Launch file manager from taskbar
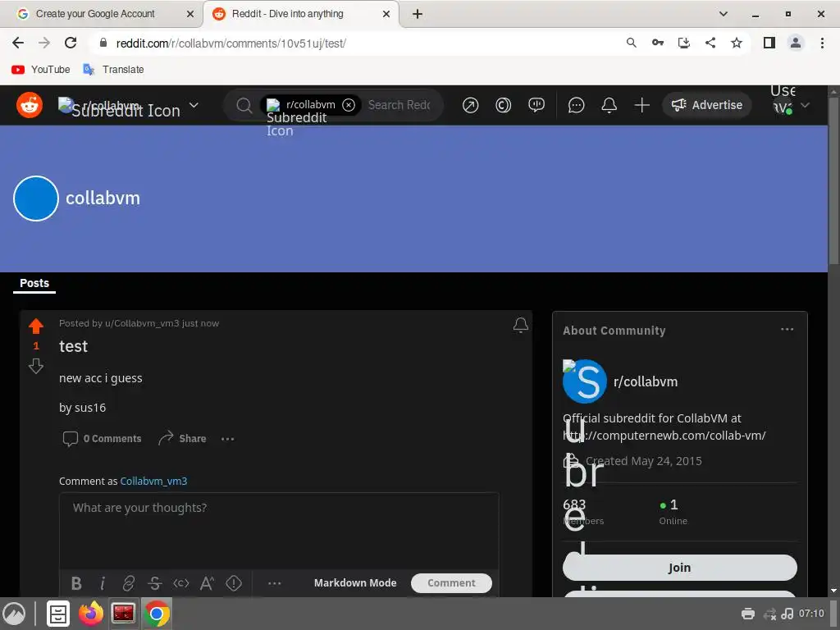Viewport: 840px width, 630px height. tap(58, 614)
